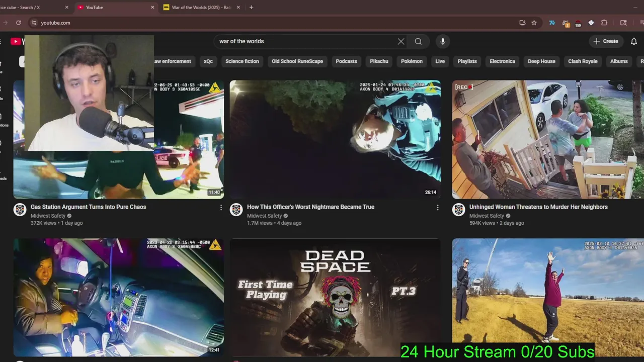Clear the search text with X
This screenshot has height=362, width=644.
401,41
